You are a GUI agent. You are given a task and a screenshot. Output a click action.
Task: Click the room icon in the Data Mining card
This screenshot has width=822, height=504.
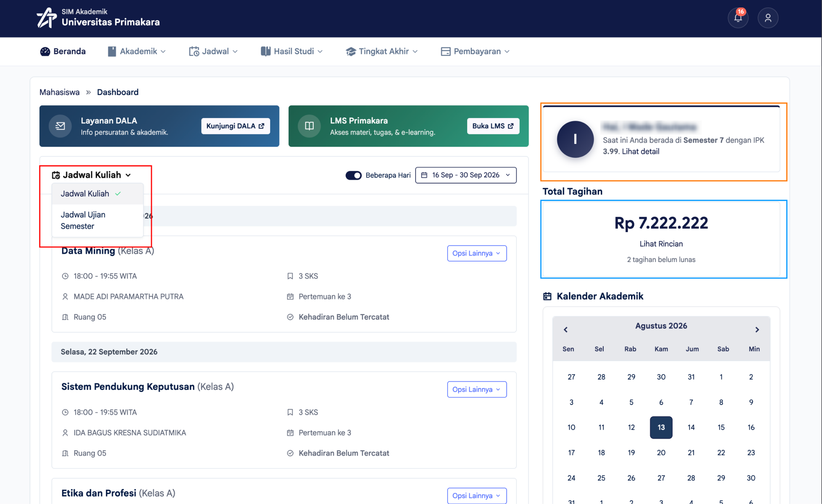pos(65,317)
